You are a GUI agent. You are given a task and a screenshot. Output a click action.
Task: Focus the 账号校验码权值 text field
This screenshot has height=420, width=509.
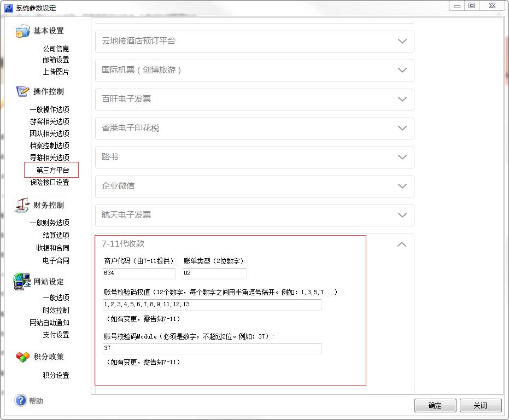pyautogui.click(x=212, y=305)
